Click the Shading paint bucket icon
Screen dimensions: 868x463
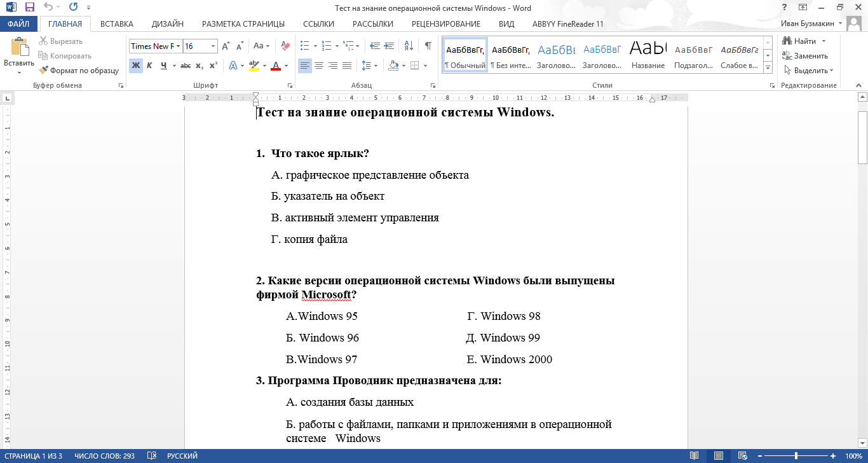click(x=393, y=66)
